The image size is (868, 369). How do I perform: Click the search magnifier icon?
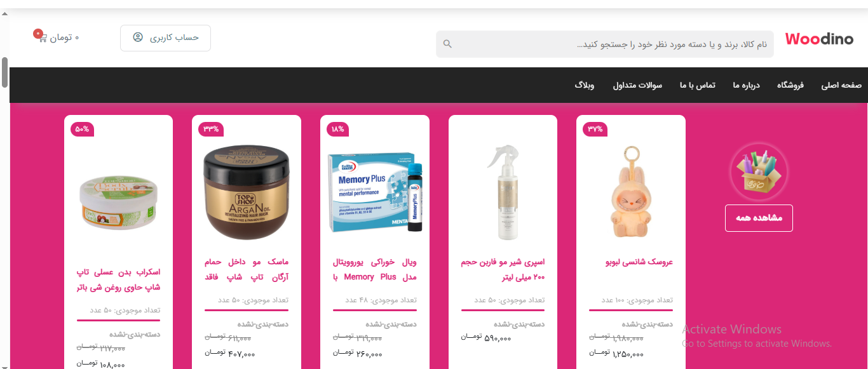(447, 44)
